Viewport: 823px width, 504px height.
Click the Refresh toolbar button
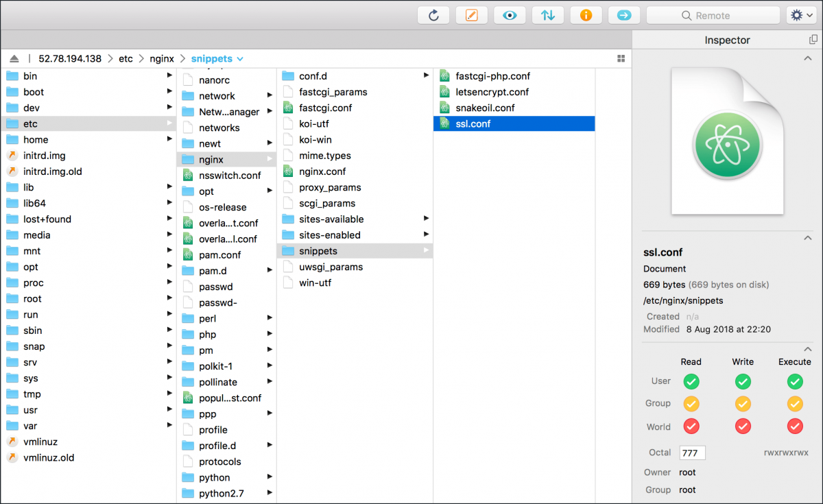(433, 15)
